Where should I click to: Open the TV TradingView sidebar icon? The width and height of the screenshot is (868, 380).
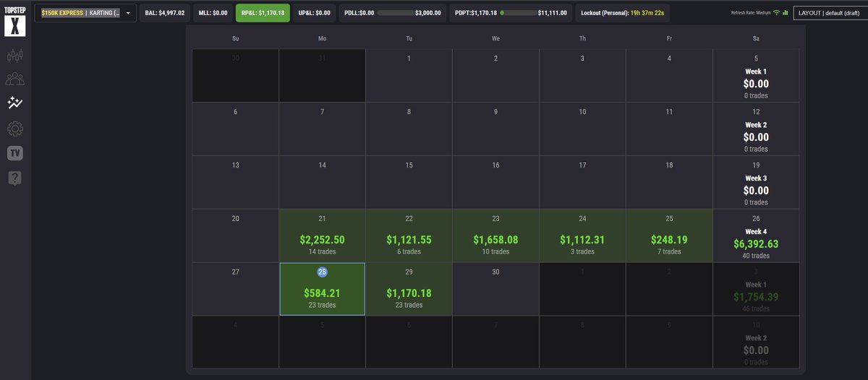tap(15, 153)
